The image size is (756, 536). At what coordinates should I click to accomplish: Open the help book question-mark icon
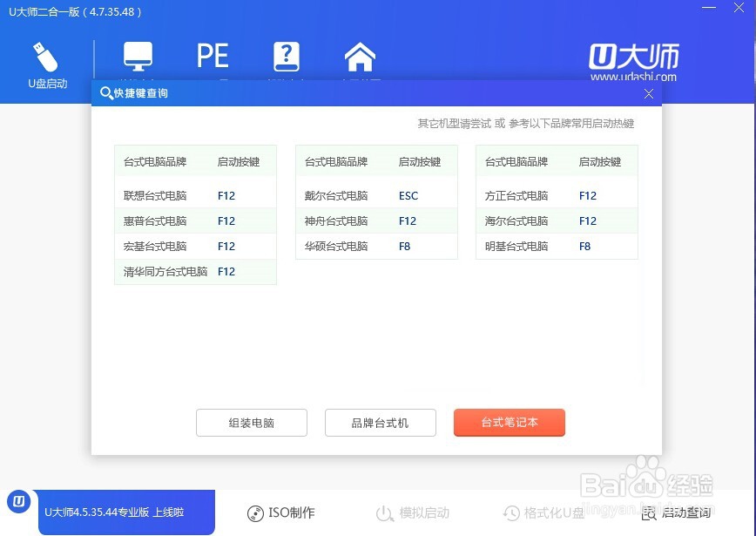pyautogui.click(x=287, y=57)
